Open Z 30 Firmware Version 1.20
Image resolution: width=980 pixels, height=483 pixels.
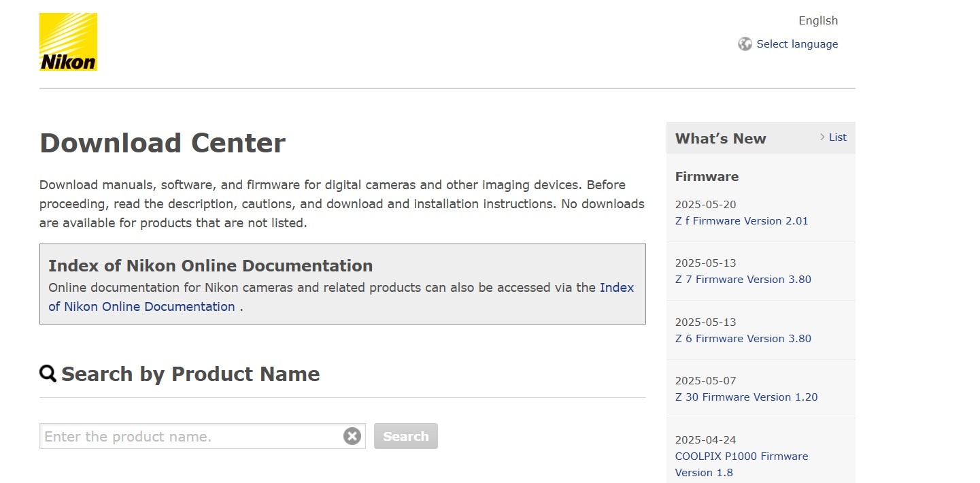click(x=746, y=397)
